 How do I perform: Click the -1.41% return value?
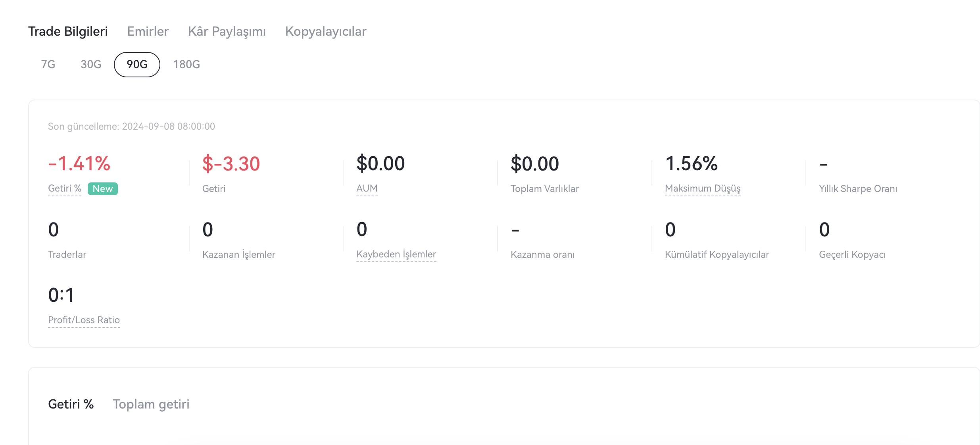pos(79,163)
